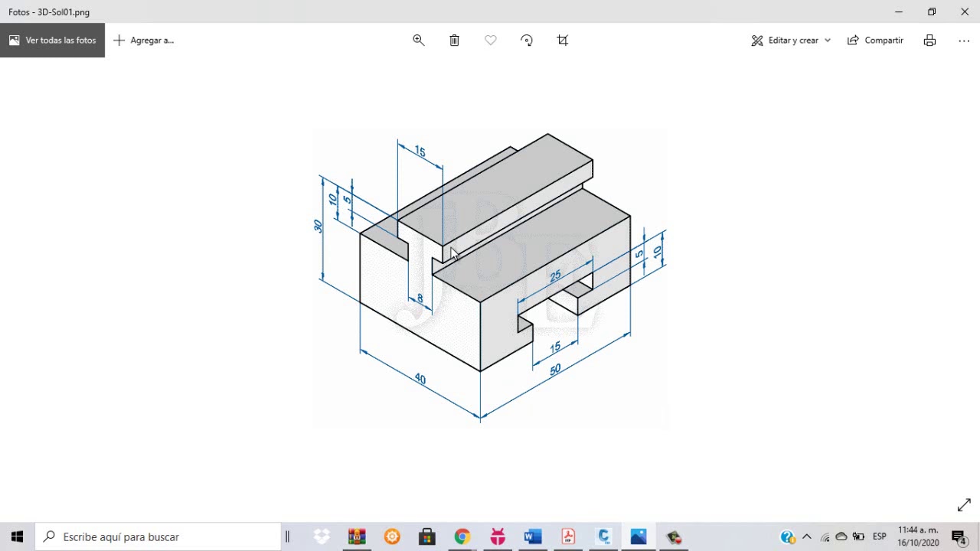
Task: Click 'Compartir' to share the photo
Action: coord(875,41)
